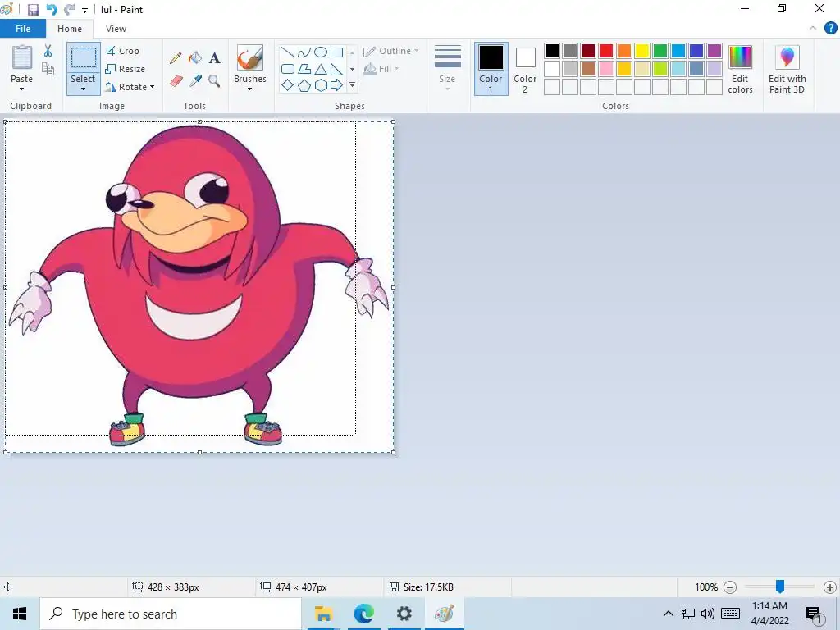Click the zoom slider handle
Screen dimensions: 840x630
point(780,587)
